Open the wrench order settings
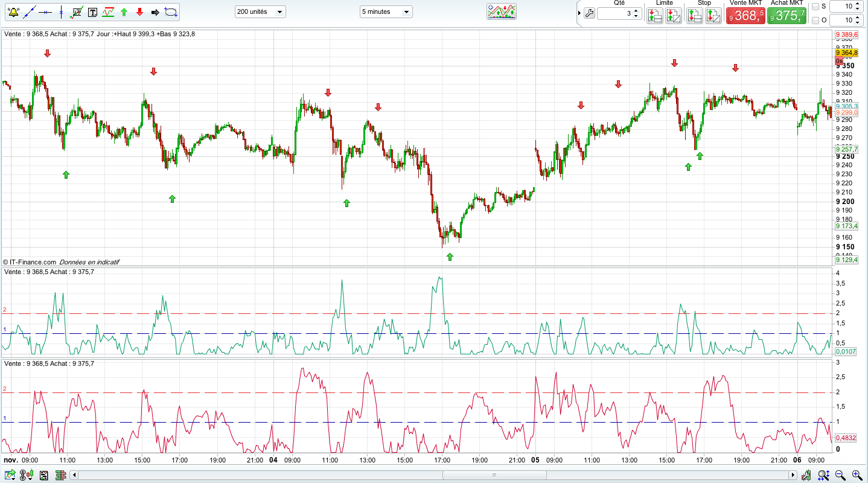 coord(590,13)
